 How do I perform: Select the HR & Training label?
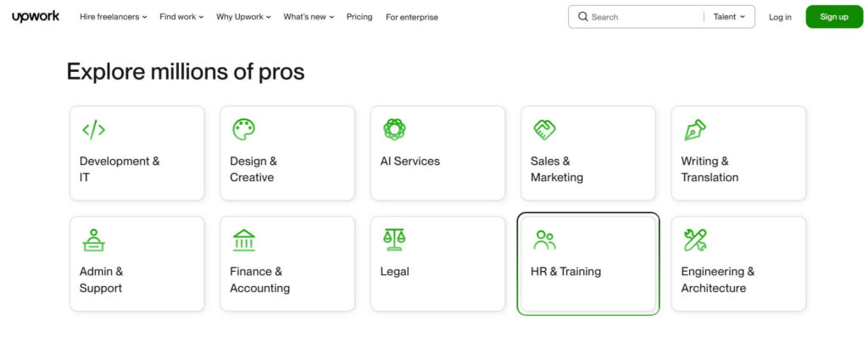point(565,272)
